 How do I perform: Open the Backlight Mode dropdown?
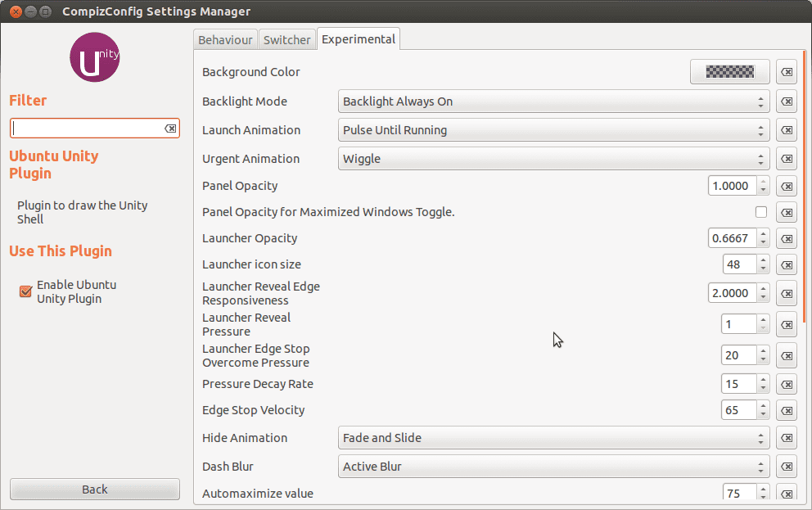coord(553,102)
